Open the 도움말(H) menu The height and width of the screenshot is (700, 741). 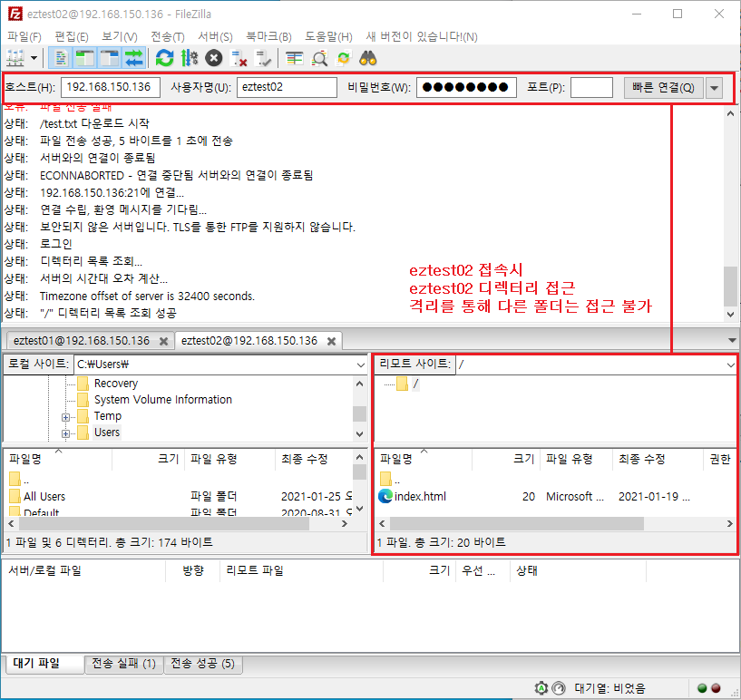click(328, 37)
